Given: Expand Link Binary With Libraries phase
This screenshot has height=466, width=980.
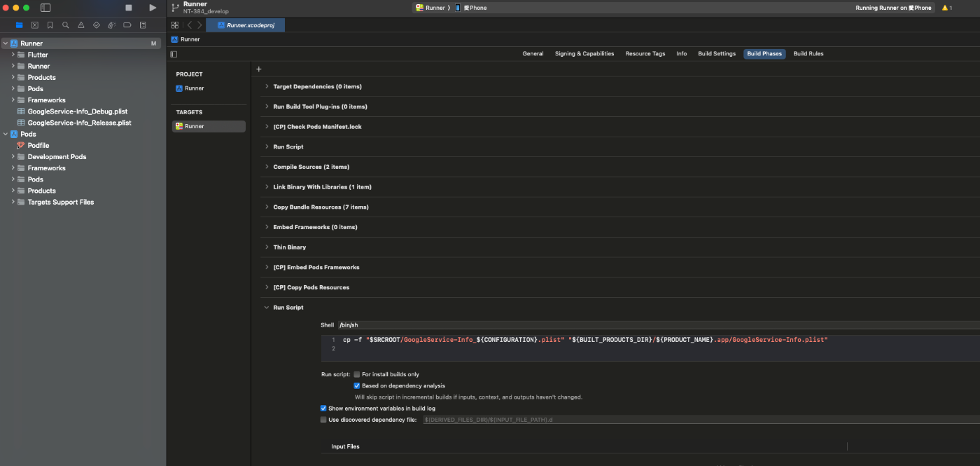Looking at the screenshot, I should pyautogui.click(x=266, y=187).
